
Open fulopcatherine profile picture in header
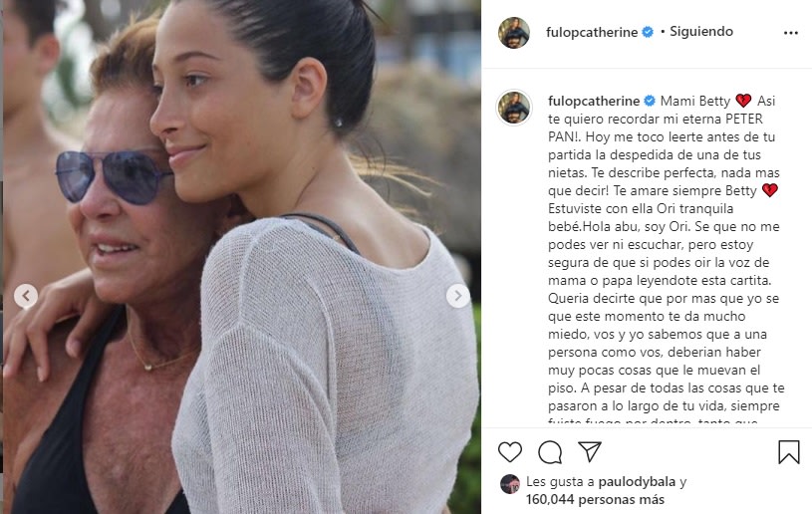514,33
